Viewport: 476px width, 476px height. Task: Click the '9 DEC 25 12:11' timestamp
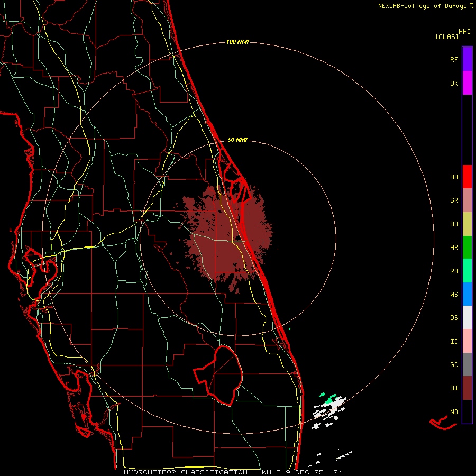click(x=319, y=472)
